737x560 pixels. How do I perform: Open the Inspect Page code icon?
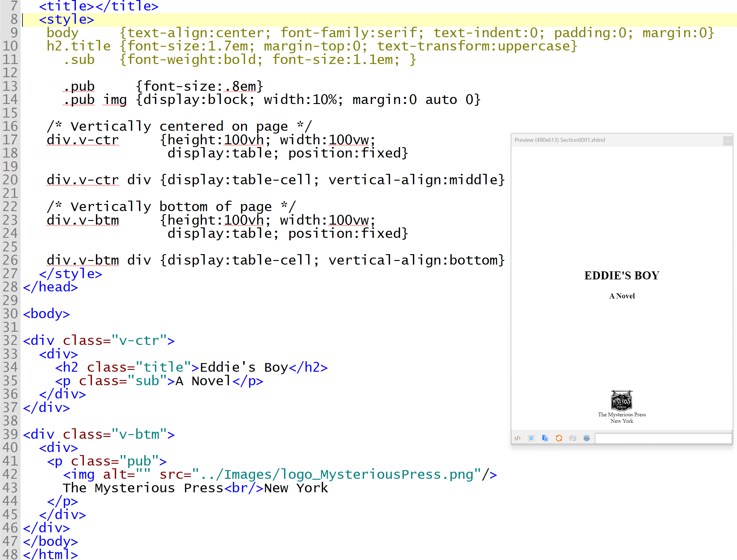pos(517,438)
